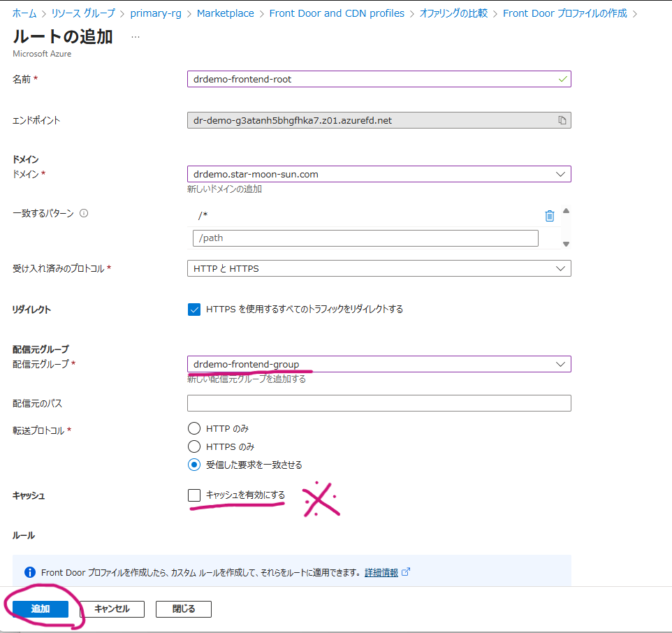Screen dimensions: 672x633
Task: Expand the 配信元グループ dropdown
Action: coord(379,364)
